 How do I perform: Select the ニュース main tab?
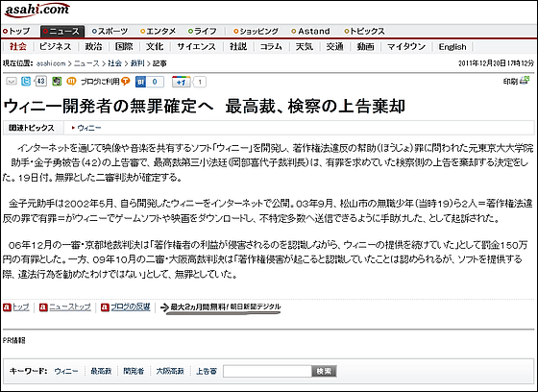pos(62,32)
